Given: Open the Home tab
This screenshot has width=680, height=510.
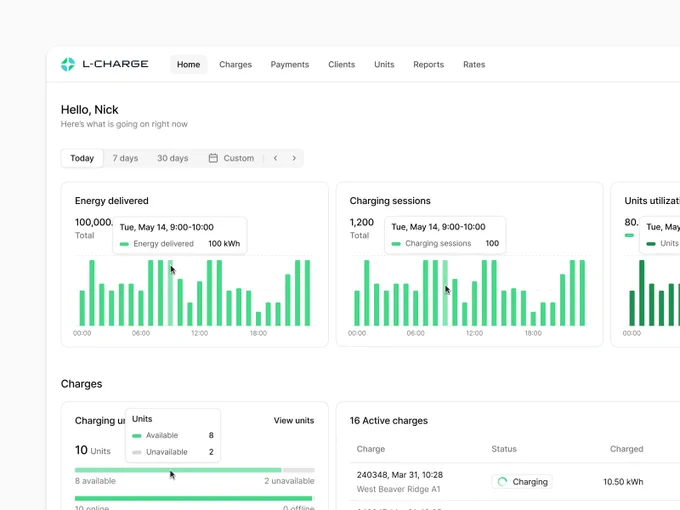Looking at the screenshot, I should 188,65.
